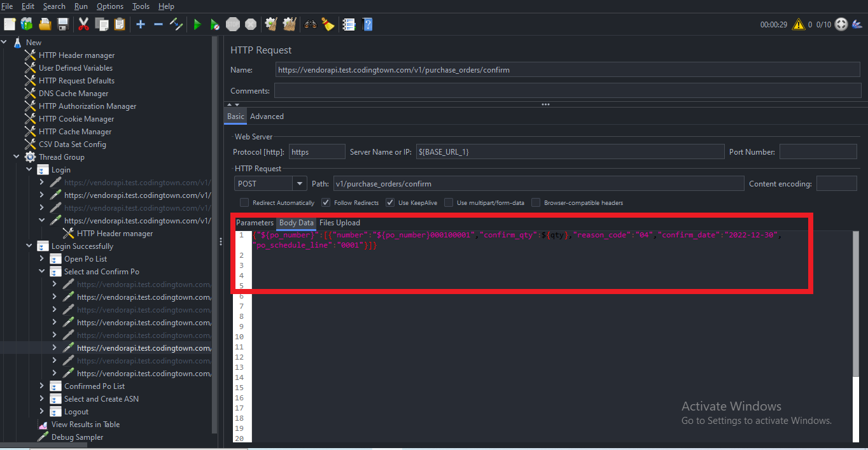The height and width of the screenshot is (450, 868).
Task: Click the Thread Group gear icon
Action: click(30, 157)
